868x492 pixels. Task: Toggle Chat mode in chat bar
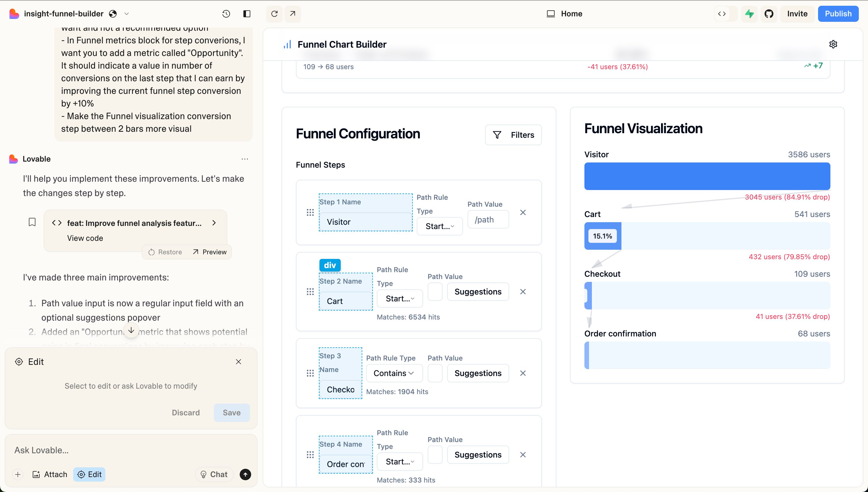tap(214, 474)
